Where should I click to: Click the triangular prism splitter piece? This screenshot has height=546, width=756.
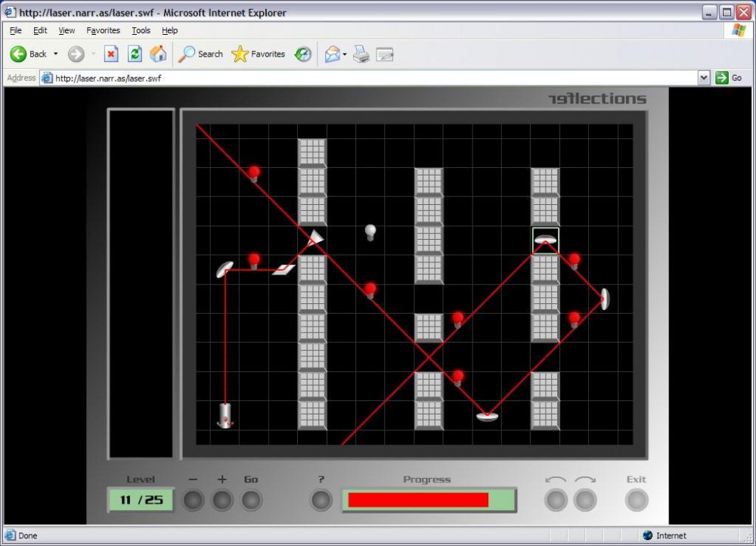click(315, 237)
